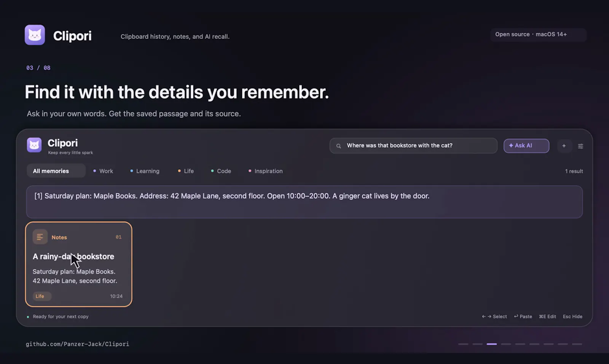Image resolution: width=609 pixels, height=364 pixels.
Task: Open the list menu icon beside the plus button
Action: (x=580, y=146)
